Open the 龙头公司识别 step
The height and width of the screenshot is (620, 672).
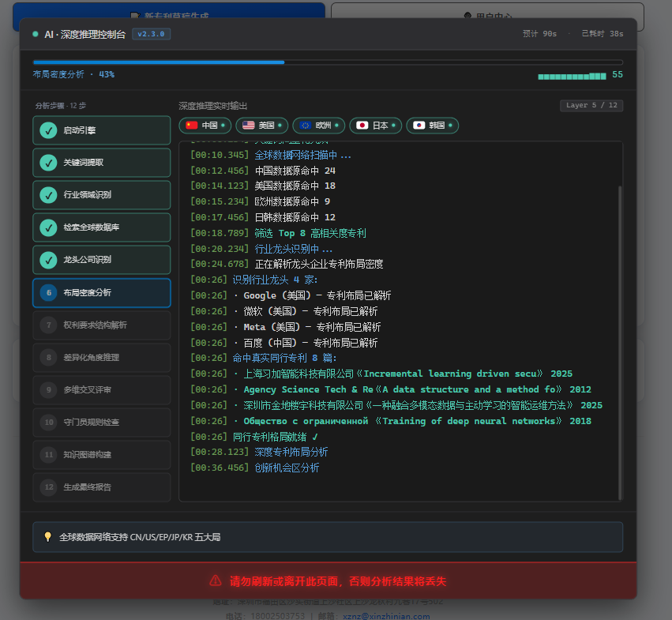point(102,260)
